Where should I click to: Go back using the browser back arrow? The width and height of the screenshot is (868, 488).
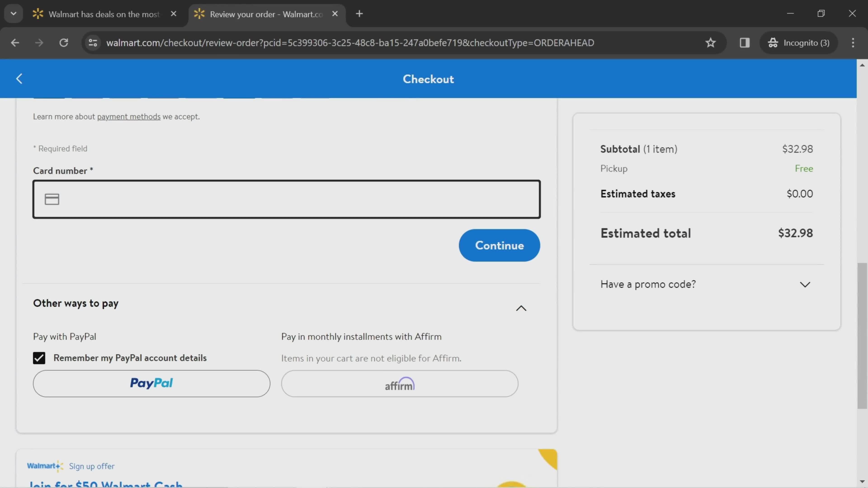tap(15, 43)
